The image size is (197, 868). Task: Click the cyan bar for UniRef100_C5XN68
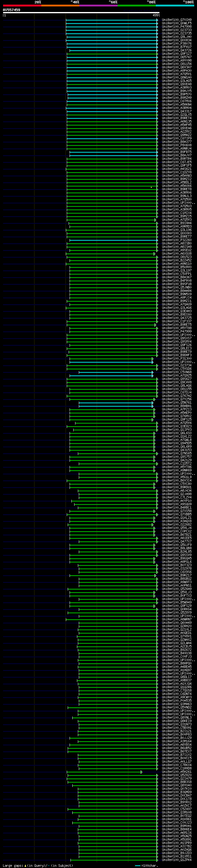(x=116, y=372)
